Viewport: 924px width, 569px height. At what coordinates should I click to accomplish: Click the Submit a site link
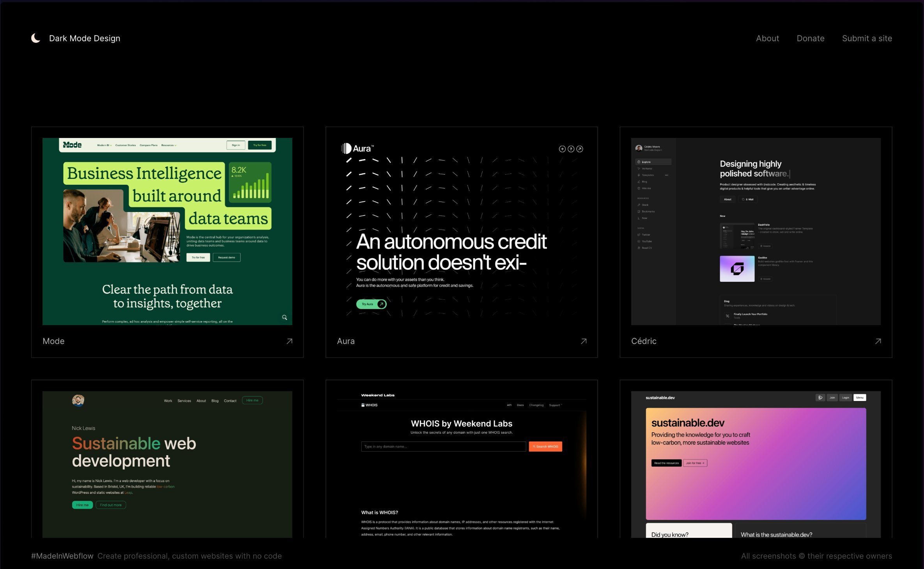(867, 38)
